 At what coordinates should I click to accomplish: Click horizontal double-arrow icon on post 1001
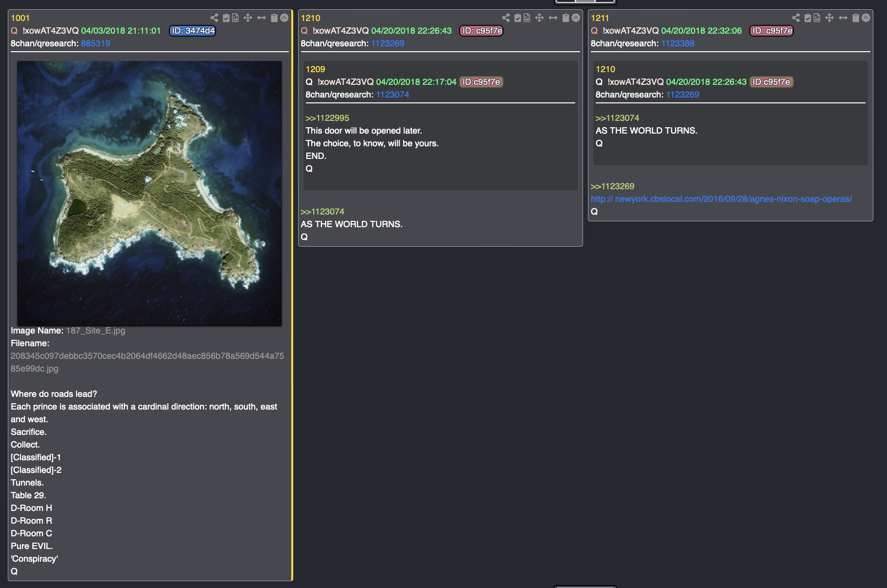pyautogui.click(x=262, y=18)
